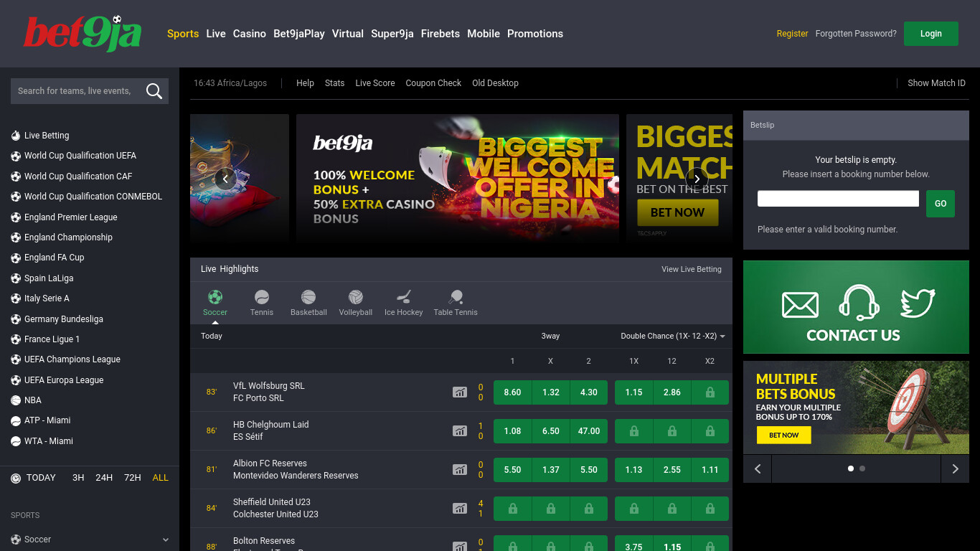Open stats icon for HB Chelghoum Laid match
The image size is (980, 551).
[x=459, y=431]
